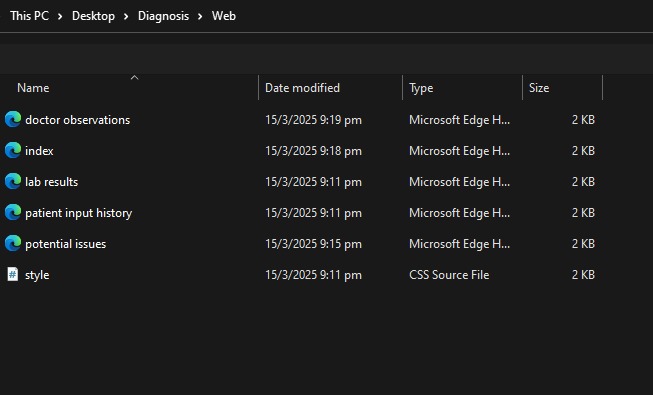Viewport: 653px width, 395px height.
Task: Go to the Diagnosis folder in the breadcrumb
Action: click(x=163, y=16)
